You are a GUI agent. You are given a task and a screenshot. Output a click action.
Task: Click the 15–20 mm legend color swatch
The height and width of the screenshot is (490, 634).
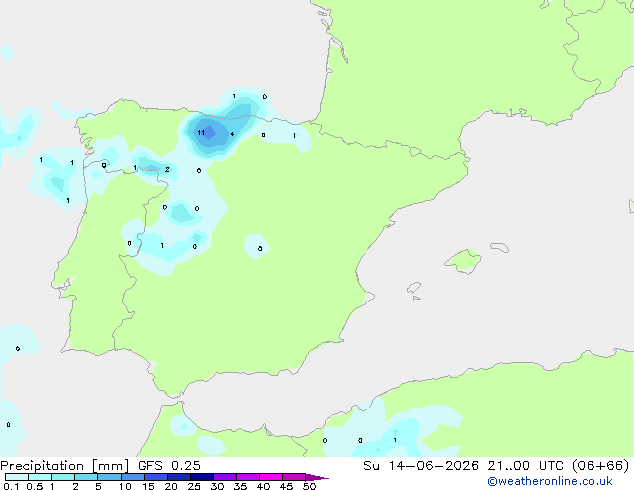(155, 477)
